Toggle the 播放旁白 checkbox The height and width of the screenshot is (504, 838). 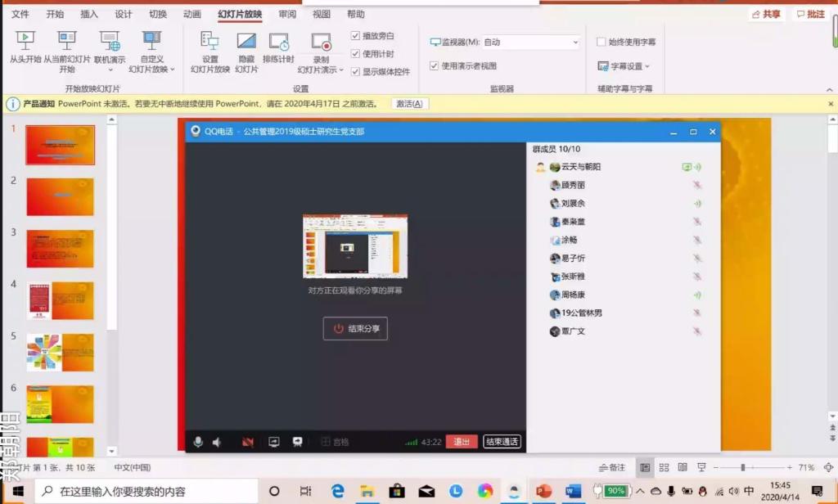tap(355, 36)
